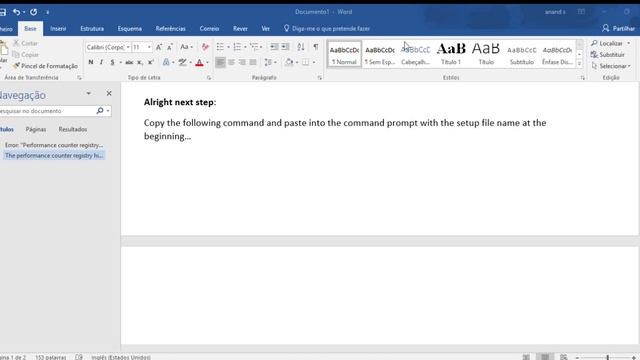
Task: Switch to Correio tab
Action: point(209,29)
